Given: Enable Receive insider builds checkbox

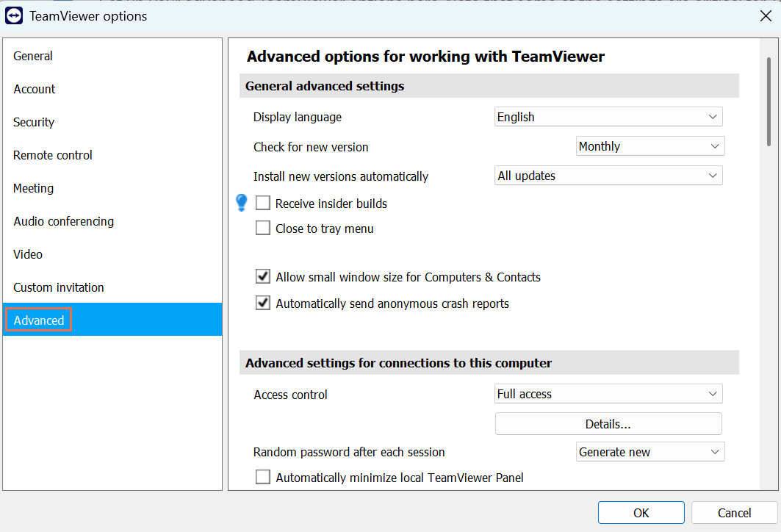Looking at the screenshot, I should click(263, 204).
